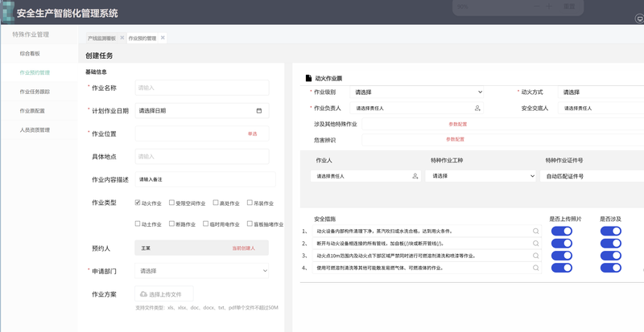
Task: Toggle 是否涉及 switch for measure 2
Action: [611, 244]
